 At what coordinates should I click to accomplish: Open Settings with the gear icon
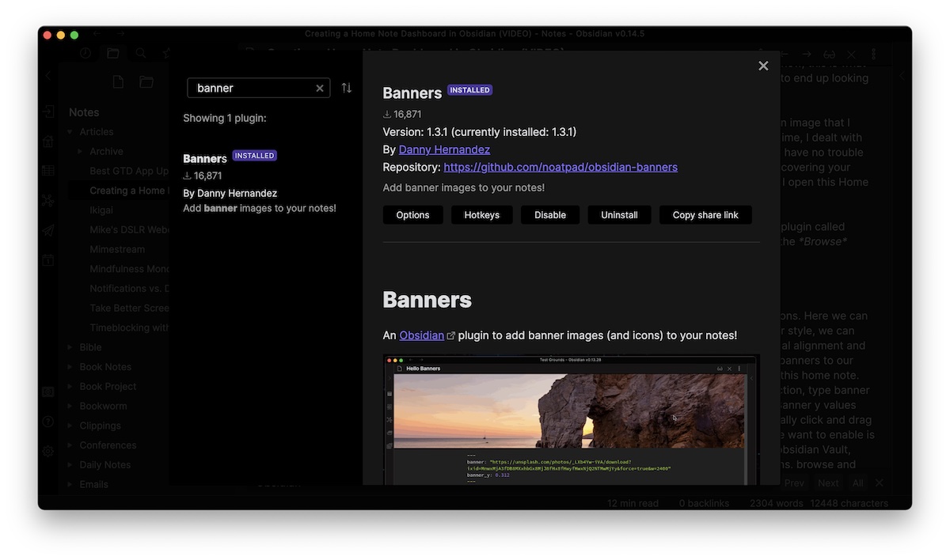coord(48,451)
